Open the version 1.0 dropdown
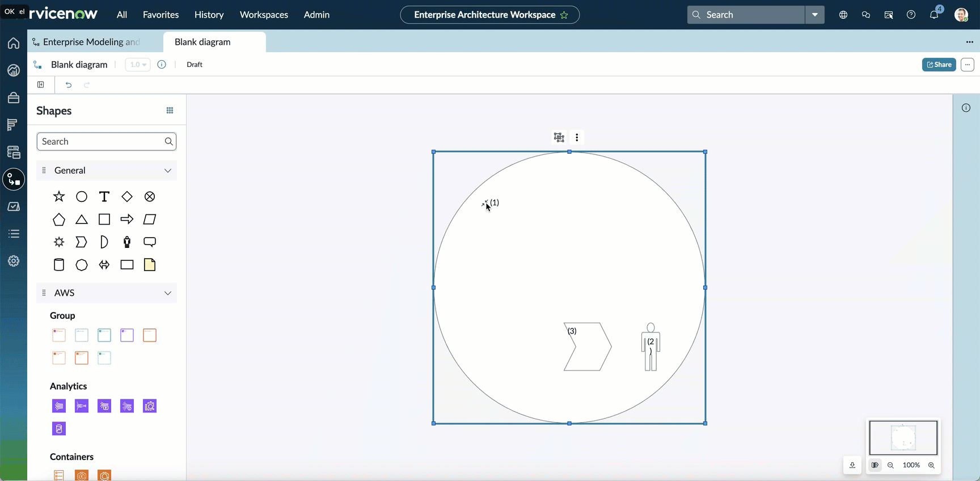This screenshot has width=980, height=481. (x=138, y=65)
